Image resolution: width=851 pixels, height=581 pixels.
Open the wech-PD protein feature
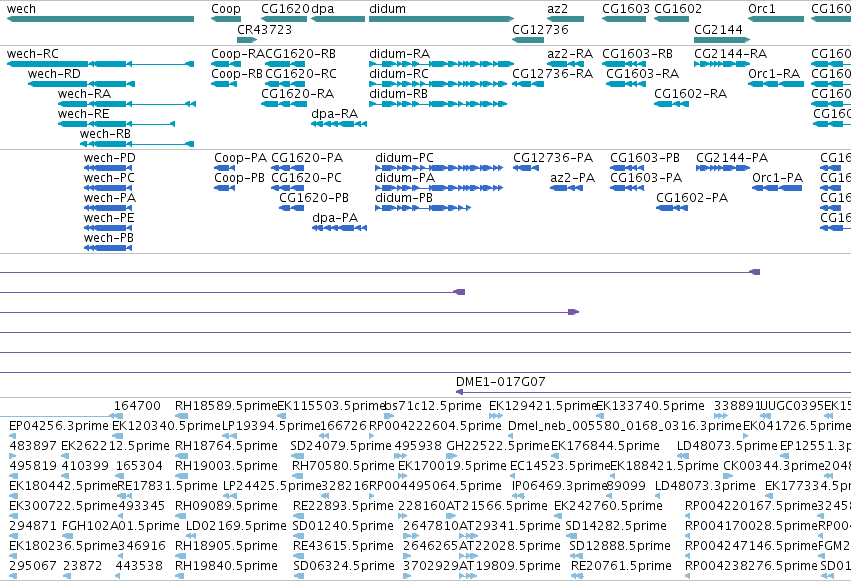click(x=108, y=168)
